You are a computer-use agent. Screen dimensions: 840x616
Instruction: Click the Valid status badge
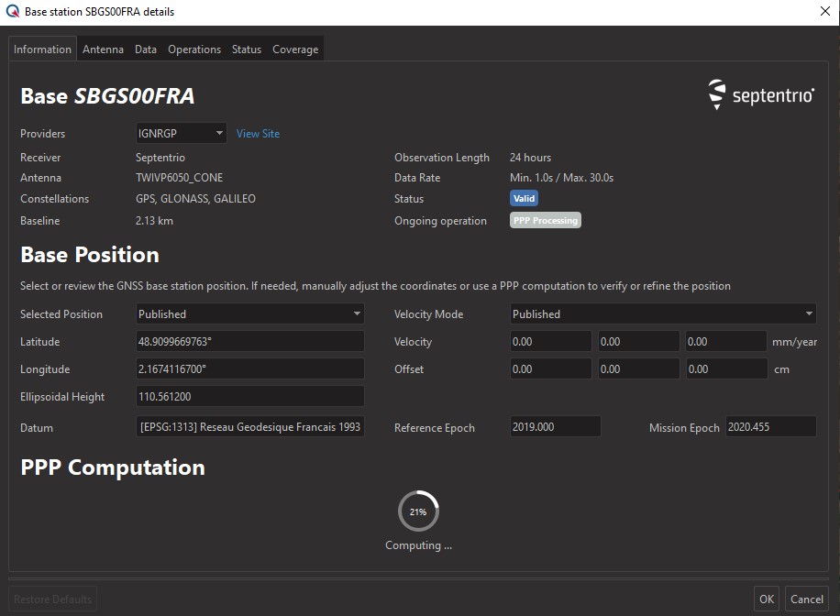(524, 199)
